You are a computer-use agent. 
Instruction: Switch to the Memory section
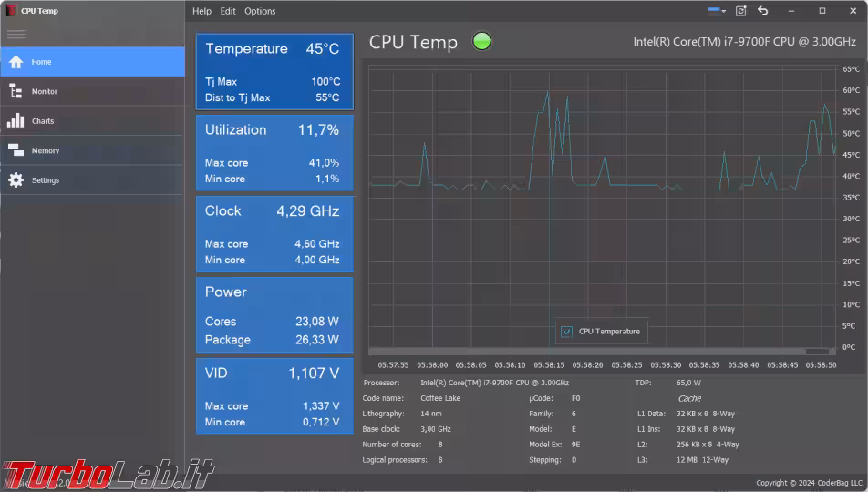[92, 150]
